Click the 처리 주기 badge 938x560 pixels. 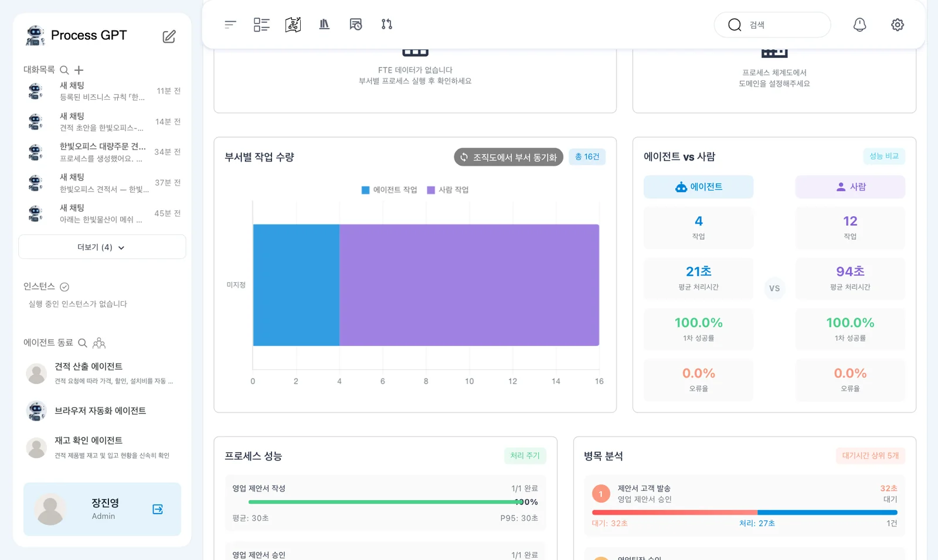tap(525, 456)
